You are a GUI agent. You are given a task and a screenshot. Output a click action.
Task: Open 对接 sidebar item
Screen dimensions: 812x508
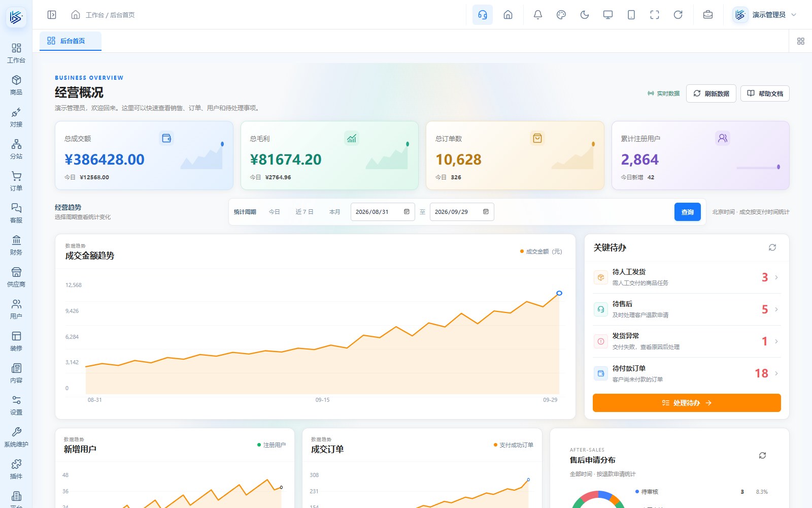16,117
